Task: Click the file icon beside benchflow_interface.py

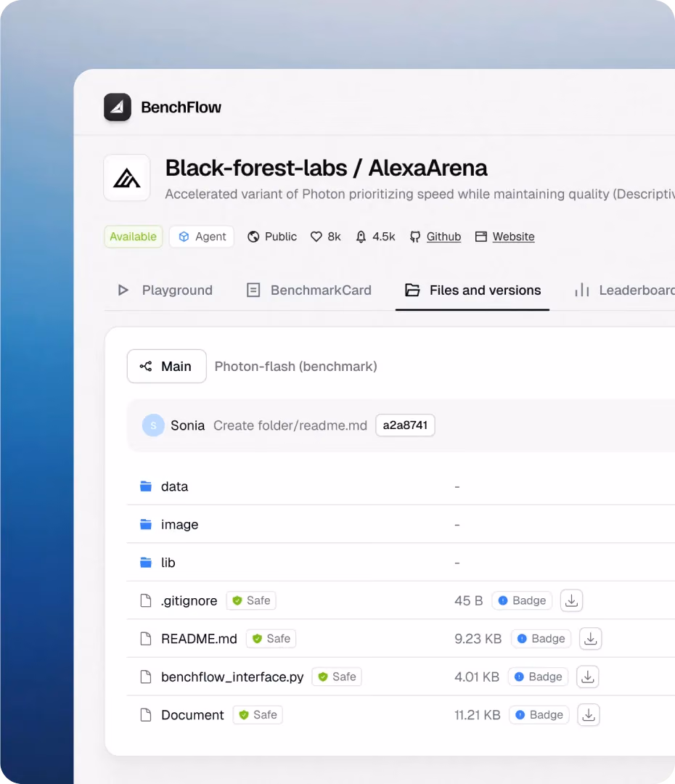Action: [x=146, y=677]
